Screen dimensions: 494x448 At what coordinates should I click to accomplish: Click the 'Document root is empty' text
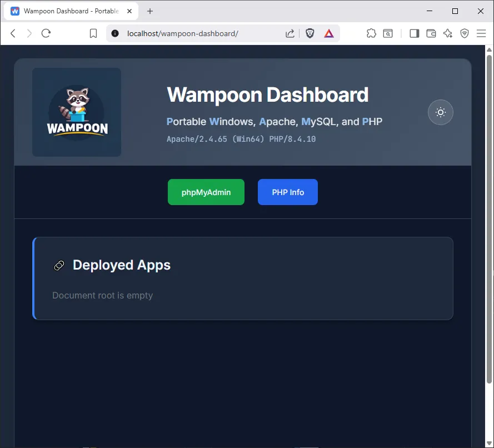102,296
